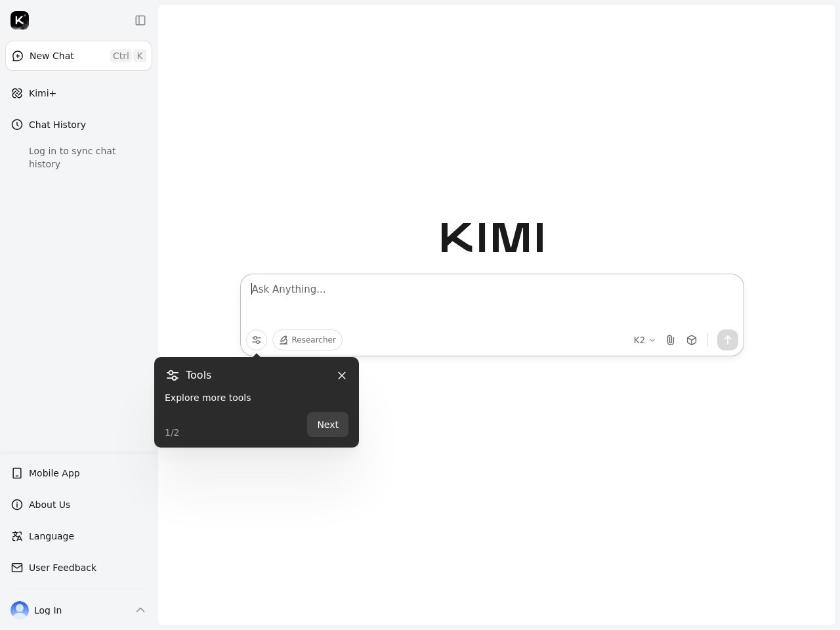This screenshot has height=630, width=840.
Task: Open Chat History in the sidebar
Action: (57, 125)
